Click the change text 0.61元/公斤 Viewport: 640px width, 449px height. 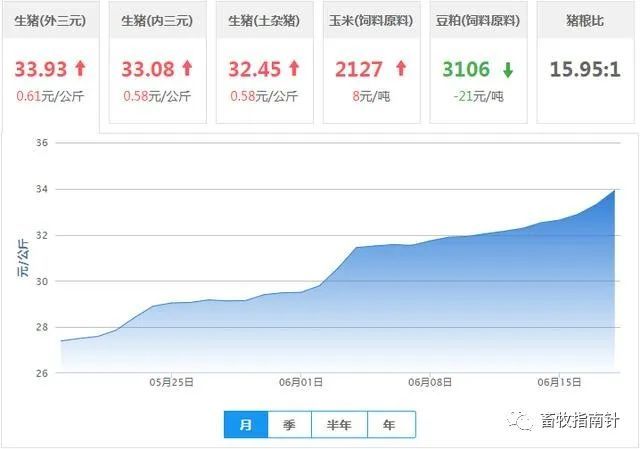50,96
